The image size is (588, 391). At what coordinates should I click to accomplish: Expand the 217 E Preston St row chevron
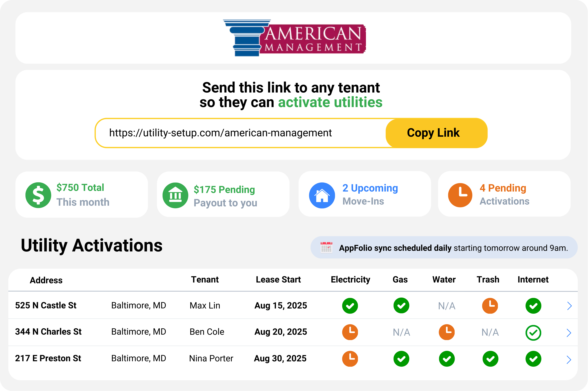pyautogui.click(x=569, y=360)
